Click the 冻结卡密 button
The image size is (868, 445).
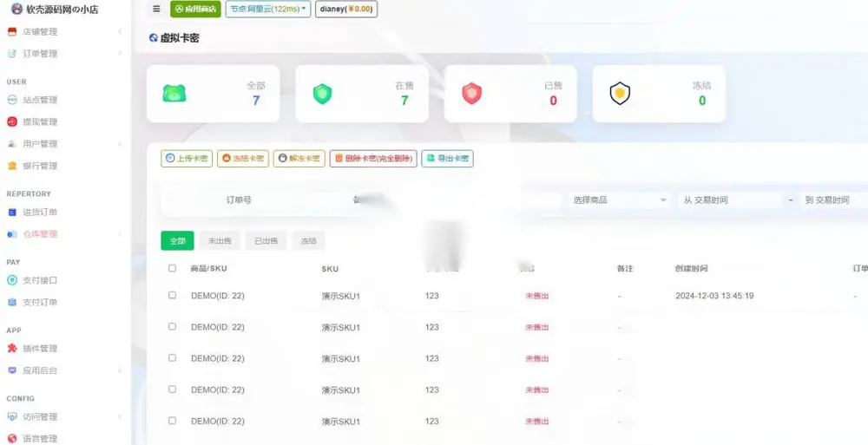tap(243, 158)
